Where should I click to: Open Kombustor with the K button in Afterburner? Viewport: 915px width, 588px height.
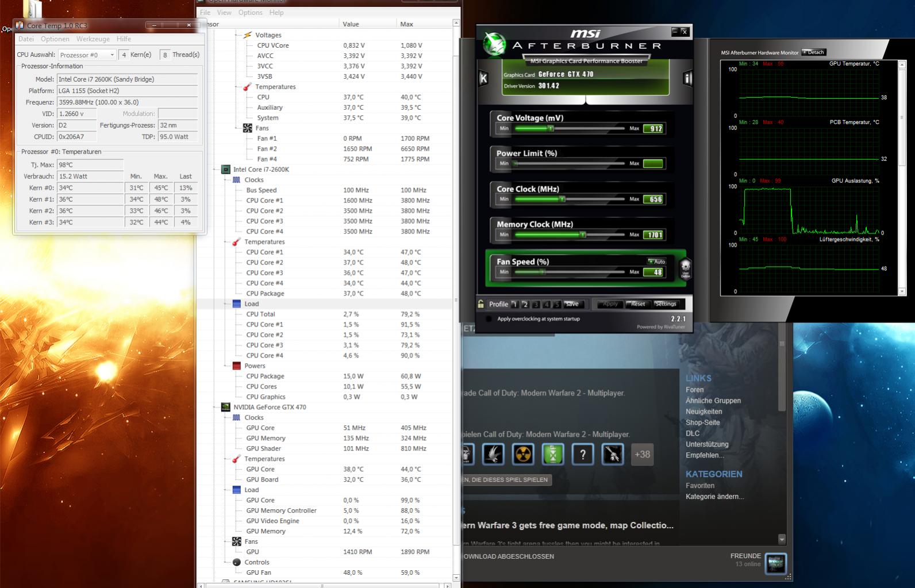tap(483, 78)
